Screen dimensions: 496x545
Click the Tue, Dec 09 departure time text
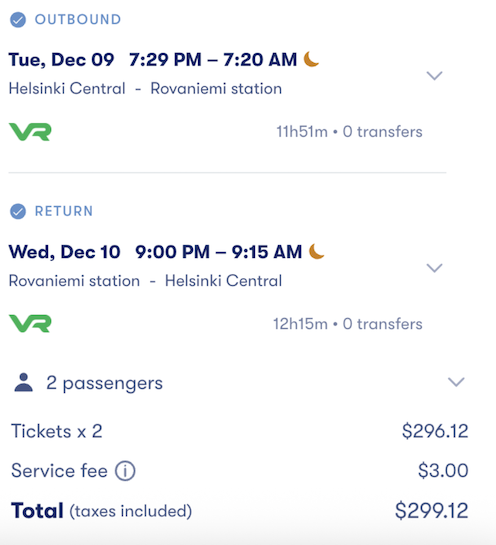click(153, 59)
